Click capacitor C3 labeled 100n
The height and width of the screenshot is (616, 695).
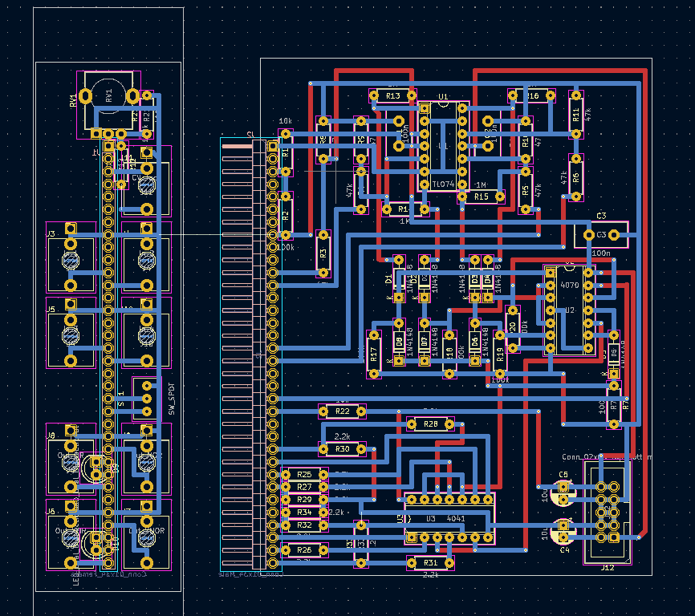(601, 234)
